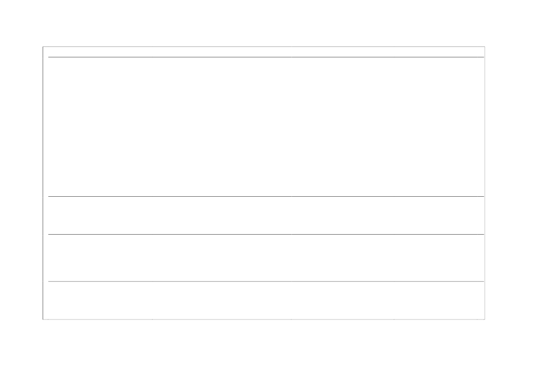Screen dimensions: 554x392
Task: Select the first-column cell in the second table row
Action: pos(100,215)
